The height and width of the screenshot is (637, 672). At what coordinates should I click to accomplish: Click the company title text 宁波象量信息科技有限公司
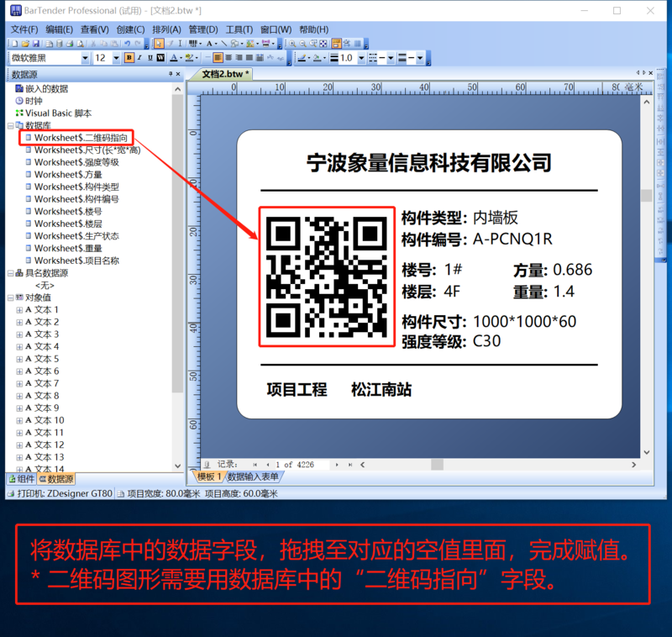(429, 163)
